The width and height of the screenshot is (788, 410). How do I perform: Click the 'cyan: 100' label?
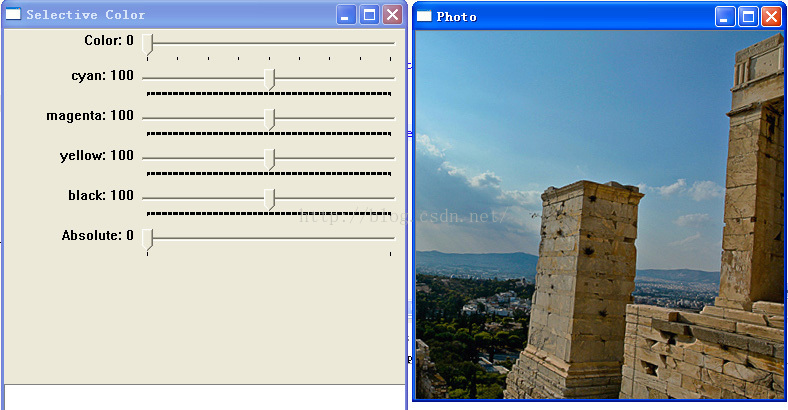[x=103, y=76]
